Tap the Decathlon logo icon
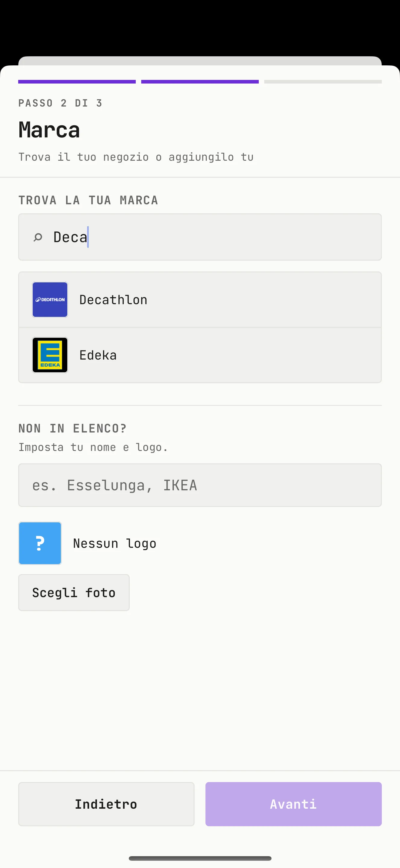Viewport: 400px width, 868px height. pyautogui.click(x=50, y=300)
